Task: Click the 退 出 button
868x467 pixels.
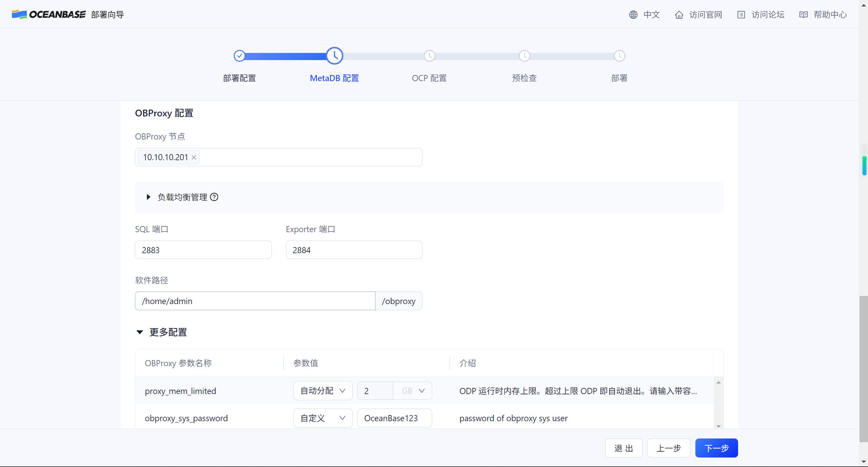Action: pyautogui.click(x=623, y=448)
